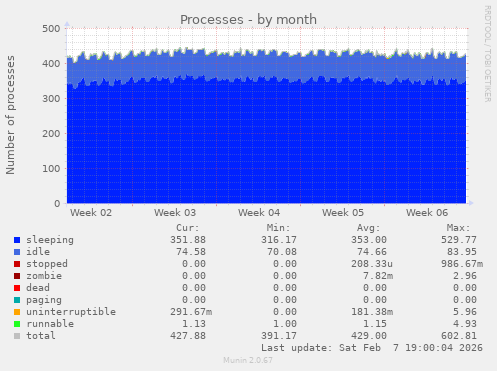
Task: Click the 'Week 02' axis label
Action: point(91,213)
